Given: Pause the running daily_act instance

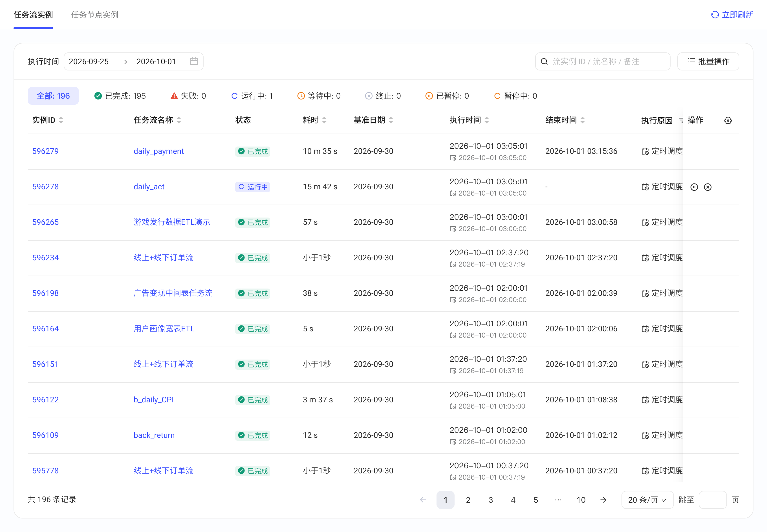Looking at the screenshot, I should pos(694,187).
